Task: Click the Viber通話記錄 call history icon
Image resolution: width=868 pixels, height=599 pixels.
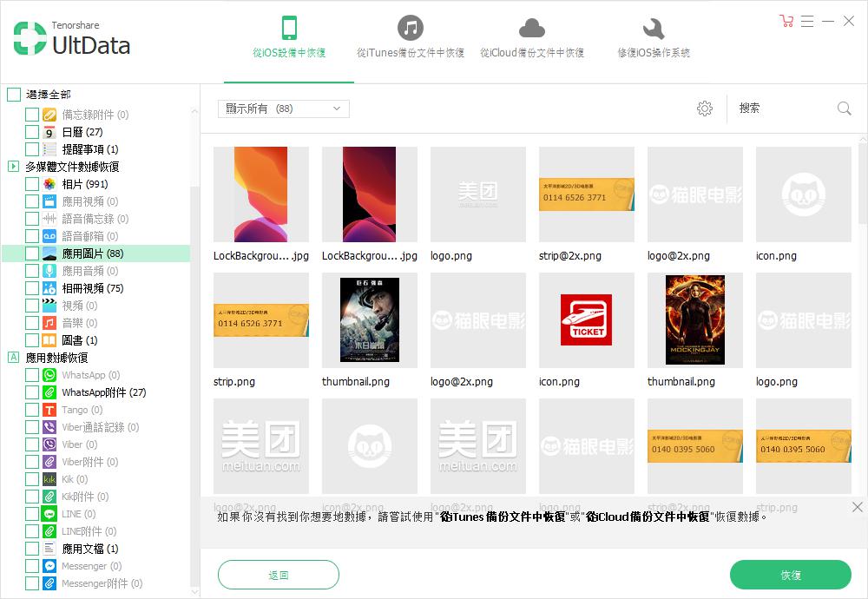Action: 49,427
